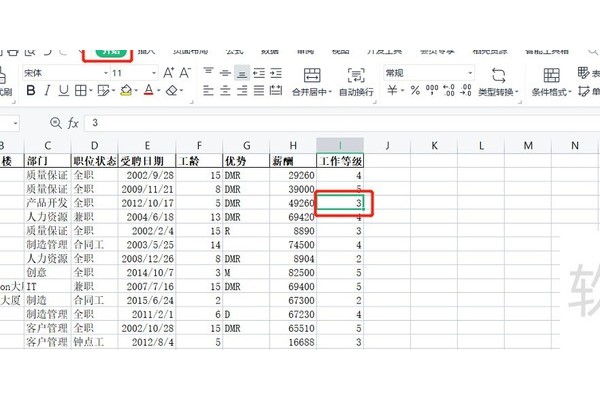
Task: Click the fx insert function icon
Action: click(x=73, y=123)
